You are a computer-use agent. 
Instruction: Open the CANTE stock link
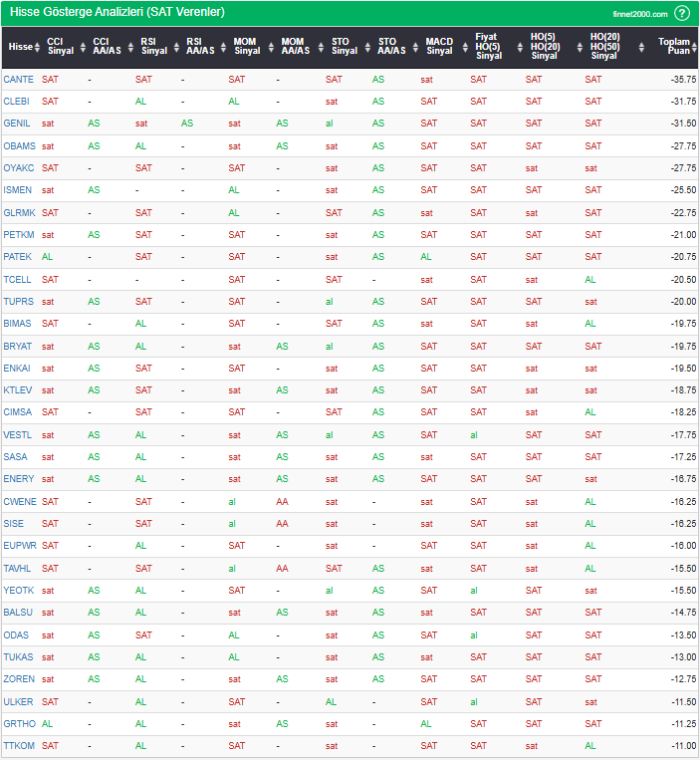(x=17, y=79)
